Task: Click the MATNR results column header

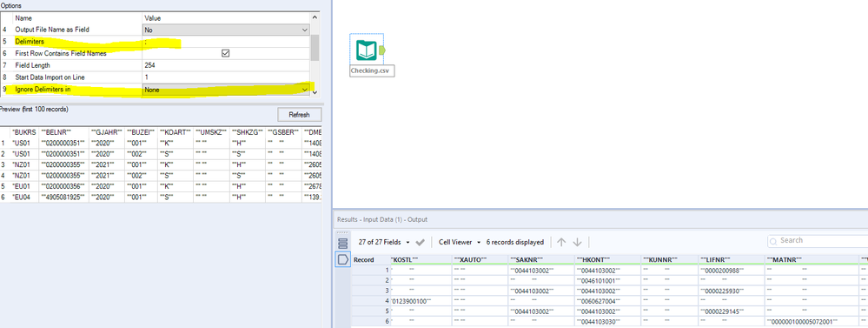Action: point(812,259)
